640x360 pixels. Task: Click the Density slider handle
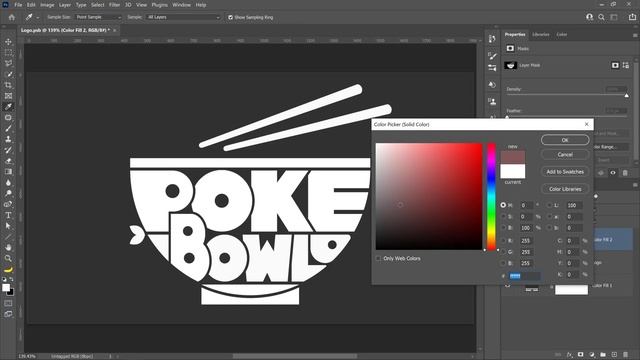click(627, 96)
